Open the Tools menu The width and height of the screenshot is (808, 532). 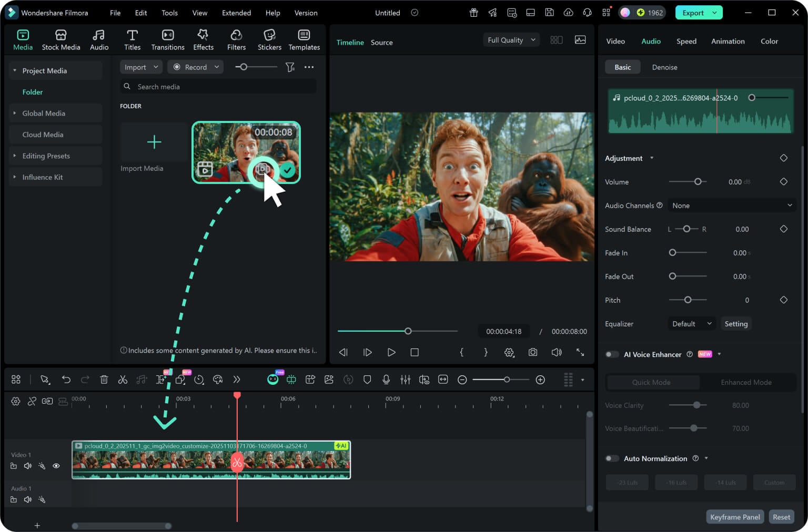[169, 13]
